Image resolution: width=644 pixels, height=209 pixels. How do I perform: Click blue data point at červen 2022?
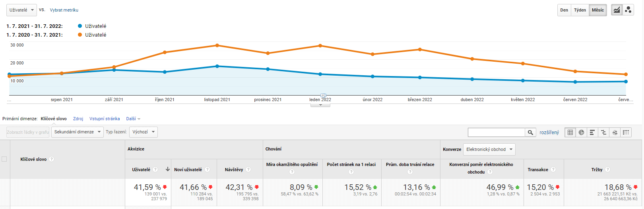point(575,82)
